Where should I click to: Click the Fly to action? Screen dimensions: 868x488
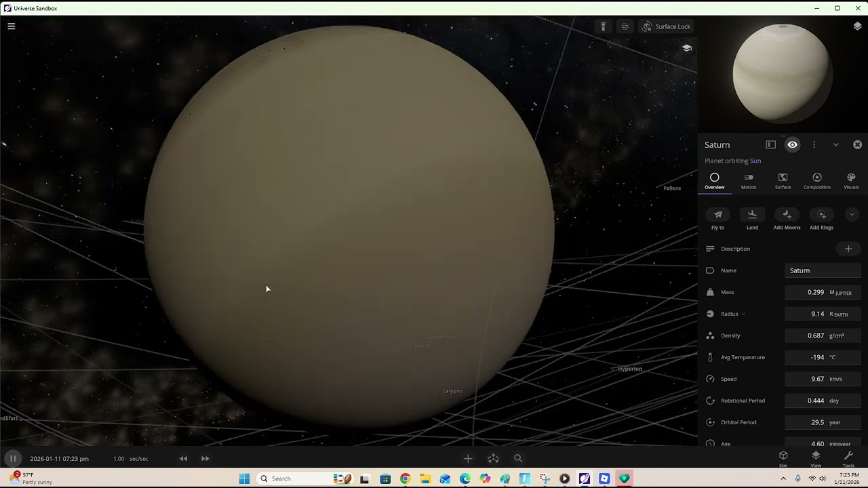coord(717,220)
